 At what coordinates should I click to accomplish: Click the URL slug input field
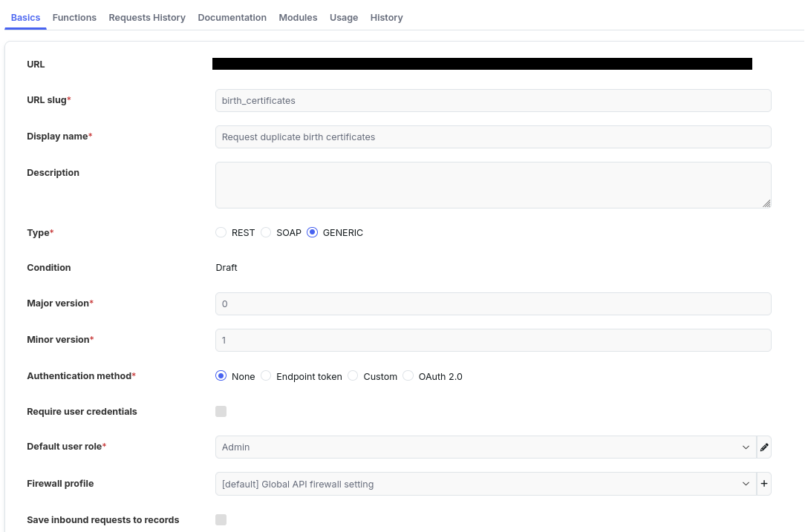(493, 101)
